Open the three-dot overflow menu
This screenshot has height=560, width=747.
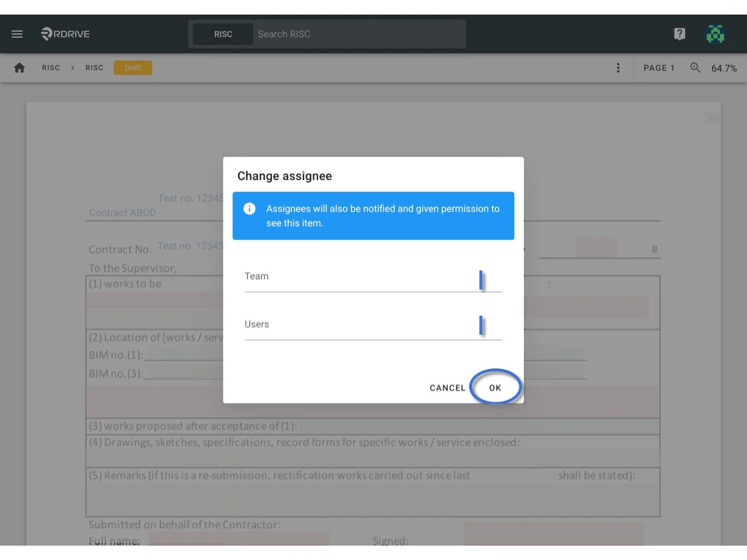[618, 68]
